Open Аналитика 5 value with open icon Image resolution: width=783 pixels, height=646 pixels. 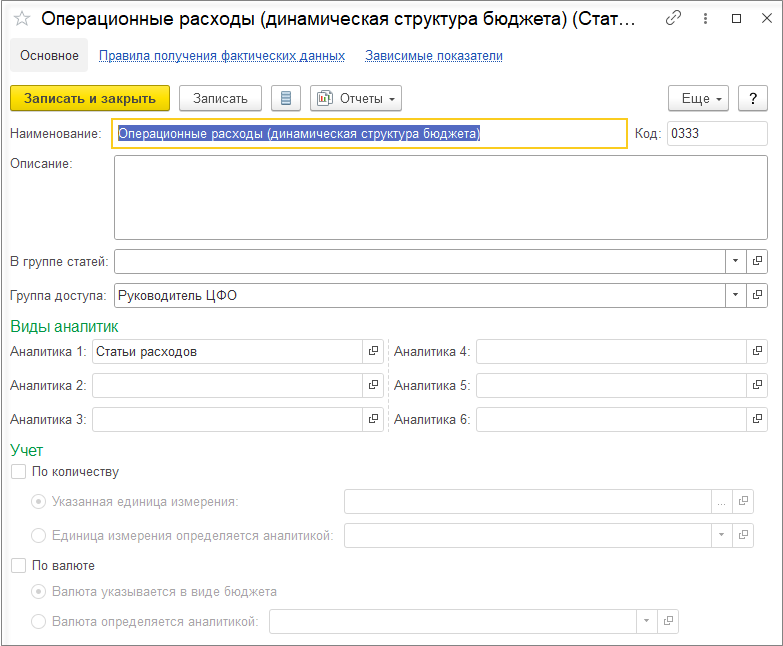click(x=757, y=385)
